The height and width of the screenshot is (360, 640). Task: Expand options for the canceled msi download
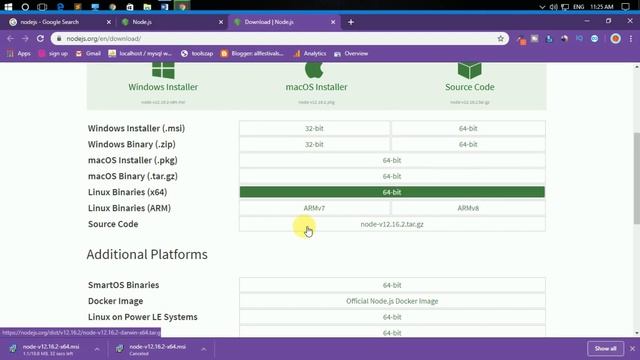tap(203, 349)
